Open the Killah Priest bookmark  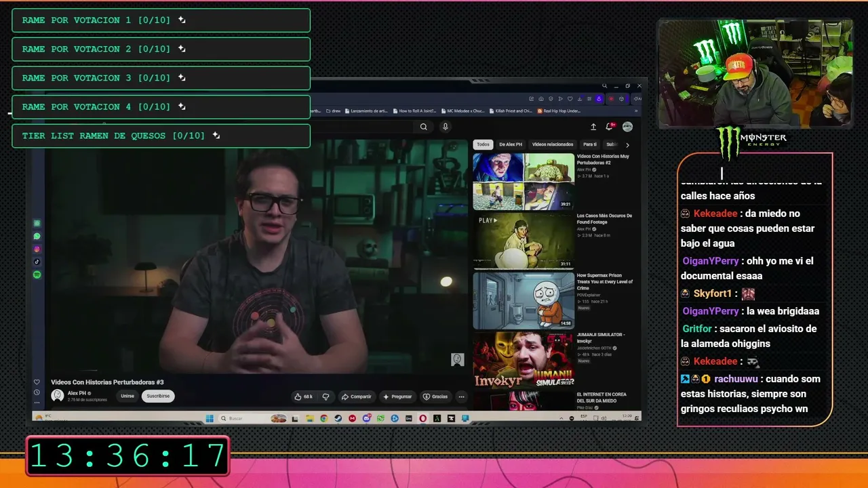pos(511,110)
